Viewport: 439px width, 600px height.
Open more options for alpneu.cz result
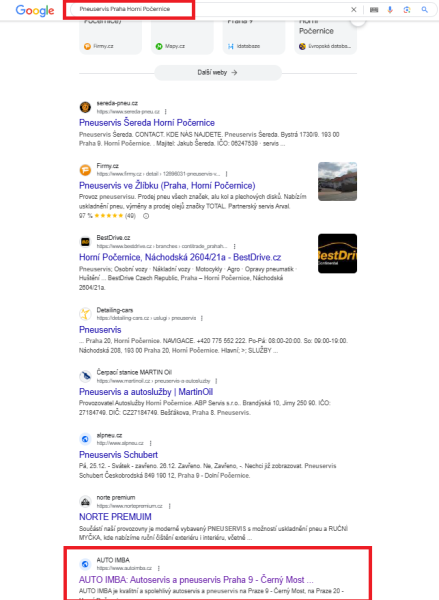pyautogui.click(x=150, y=443)
